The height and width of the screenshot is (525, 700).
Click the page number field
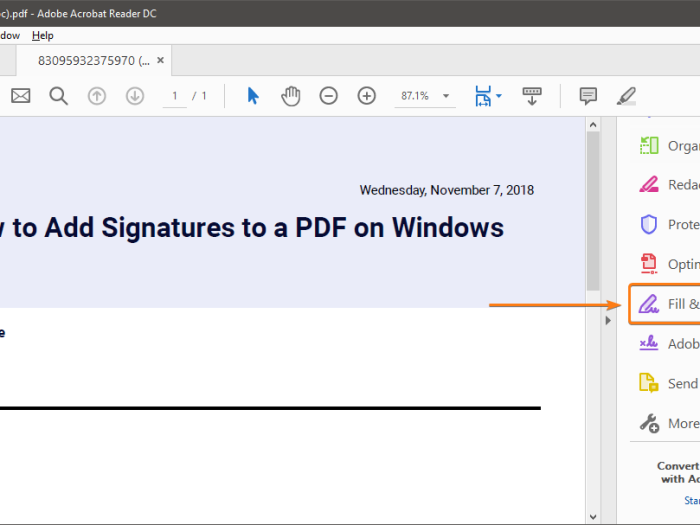tap(175, 96)
